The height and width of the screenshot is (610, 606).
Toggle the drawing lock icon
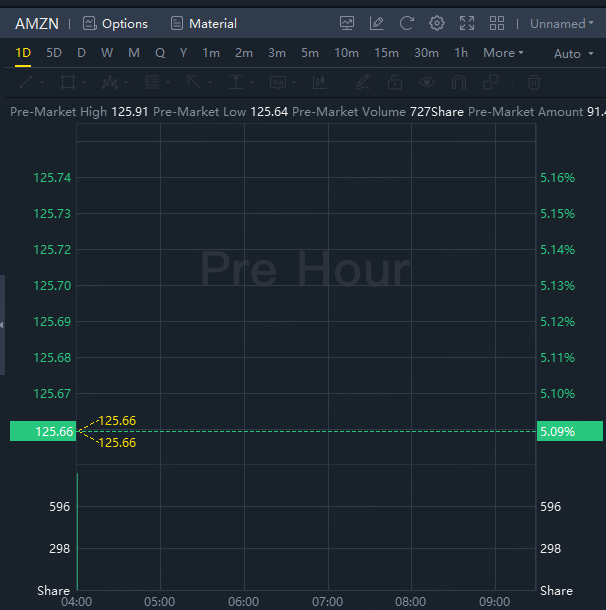395,82
